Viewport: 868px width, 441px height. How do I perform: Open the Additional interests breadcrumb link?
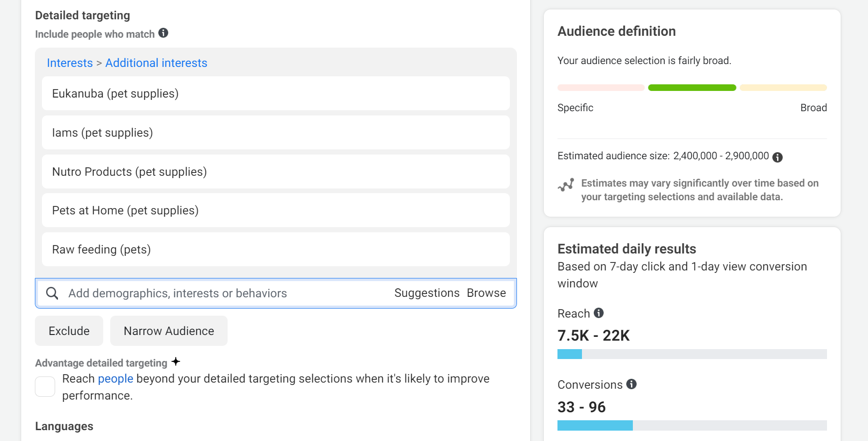click(156, 63)
